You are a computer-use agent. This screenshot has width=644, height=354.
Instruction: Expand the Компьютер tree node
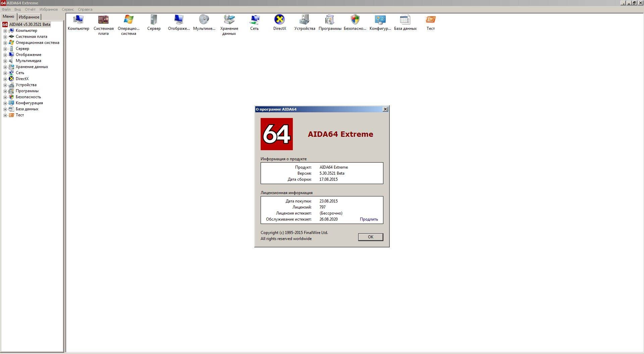tap(5, 31)
